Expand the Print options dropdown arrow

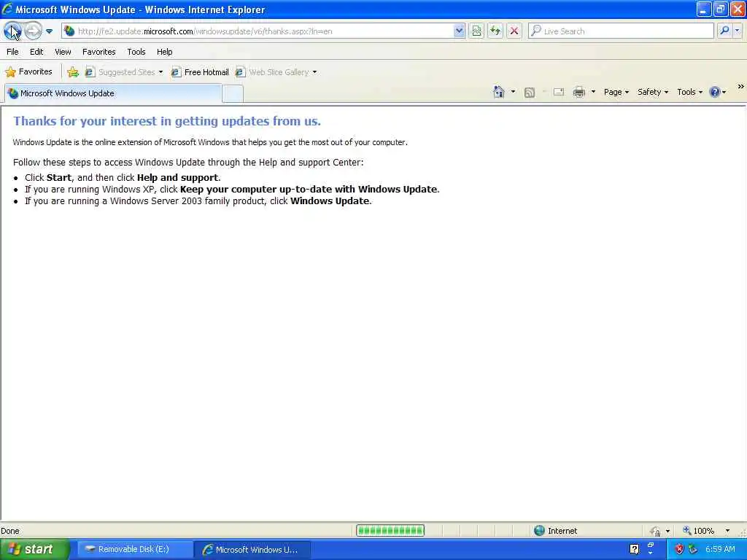click(593, 92)
